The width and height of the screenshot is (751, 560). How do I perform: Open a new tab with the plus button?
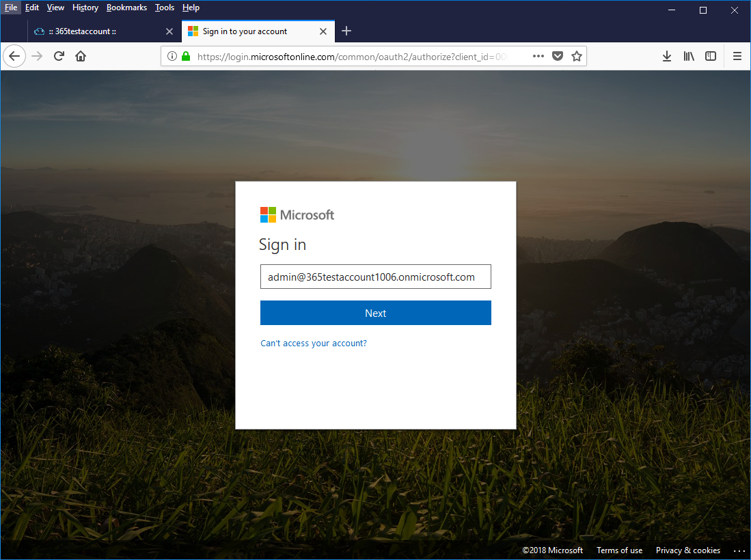(346, 31)
